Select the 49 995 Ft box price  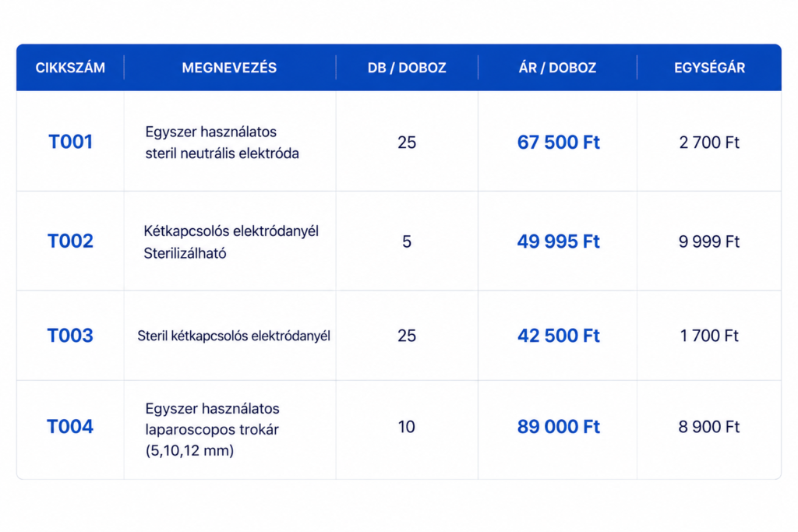[558, 241]
